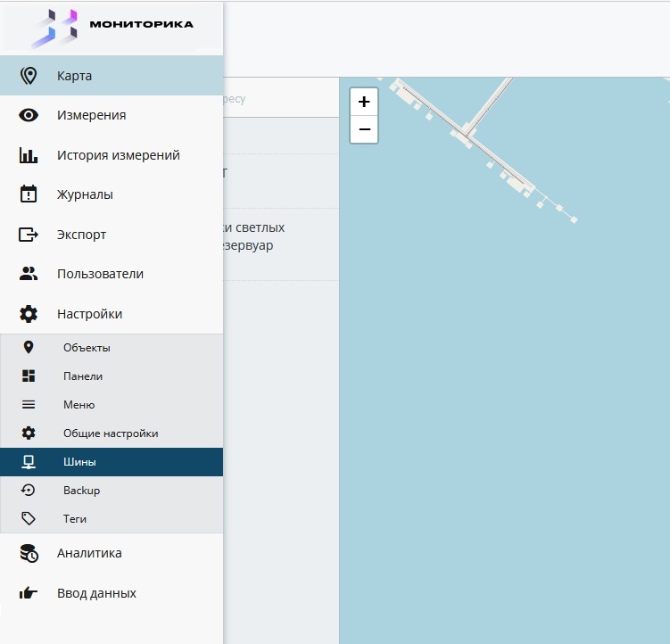Click the eye icon for Измерения

(x=29, y=115)
